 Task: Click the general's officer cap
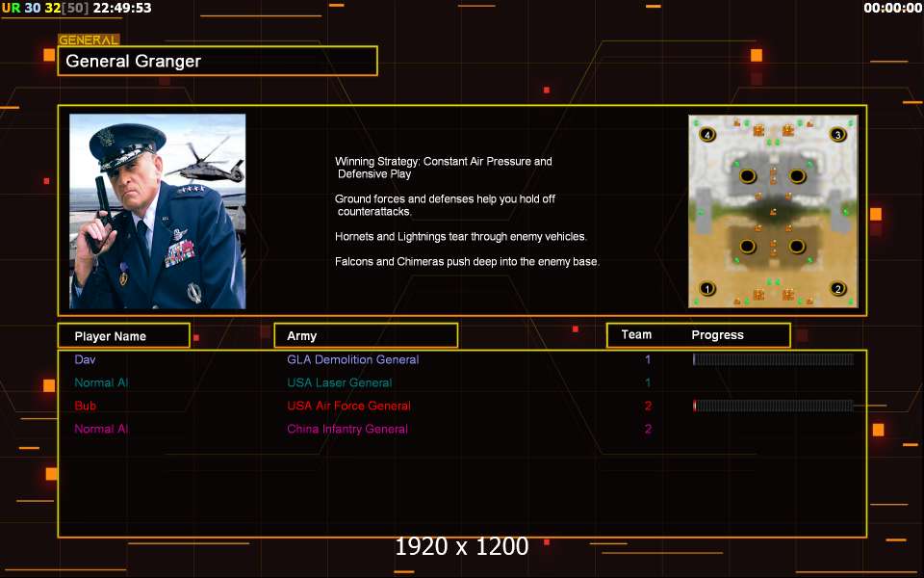pos(125,144)
